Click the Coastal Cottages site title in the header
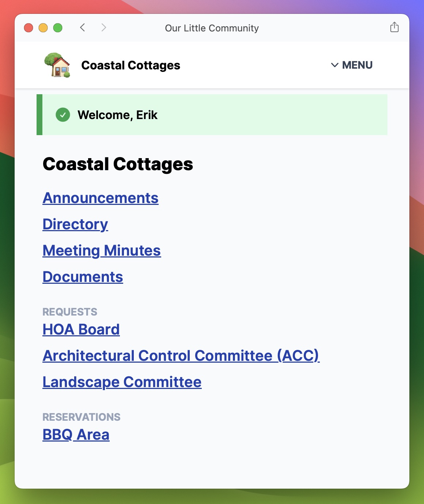Screen dimensions: 424x504 point(130,65)
